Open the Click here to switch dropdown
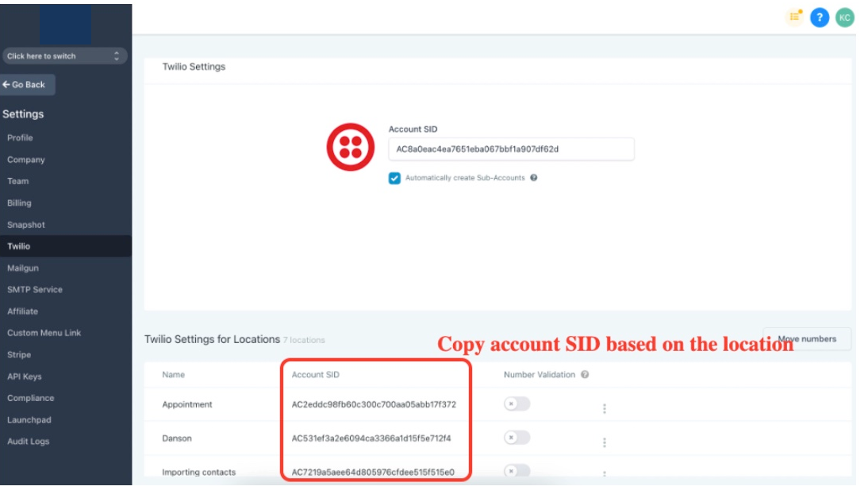The image size is (868, 494). coord(65,56)
